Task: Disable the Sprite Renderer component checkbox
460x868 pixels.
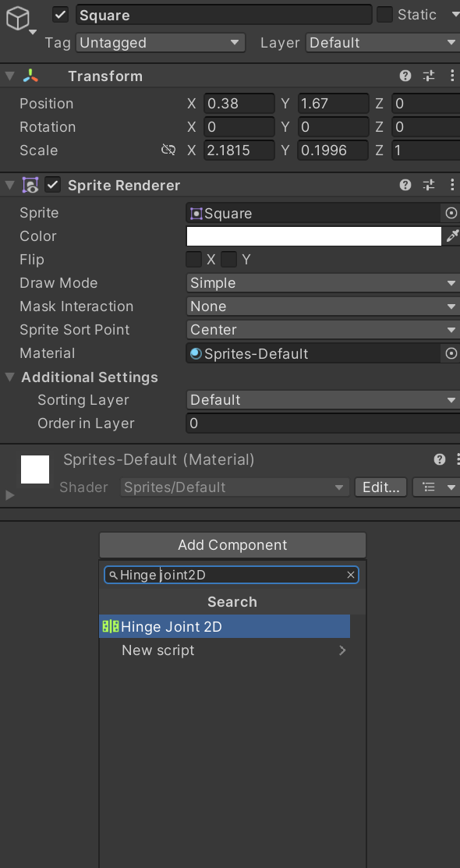Action: 52,185
